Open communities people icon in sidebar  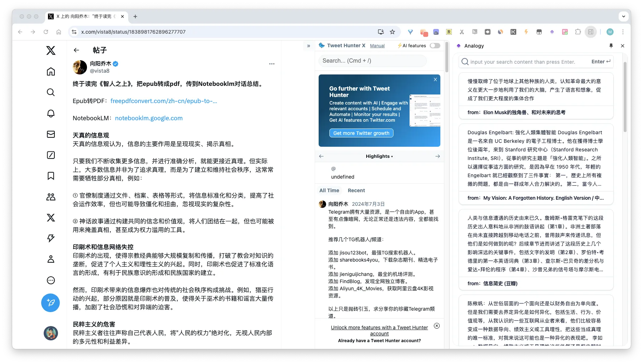(51, 196)
